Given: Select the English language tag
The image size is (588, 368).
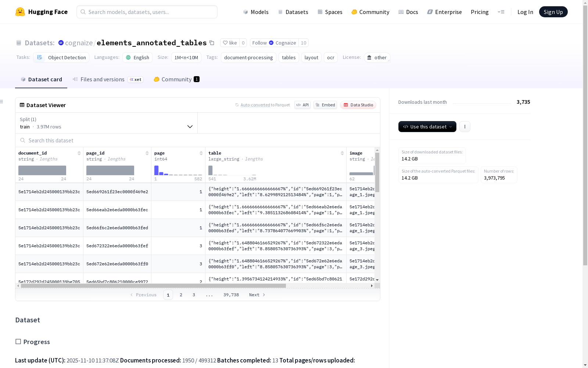Looking at the screenshot, I should pos(137,57).
